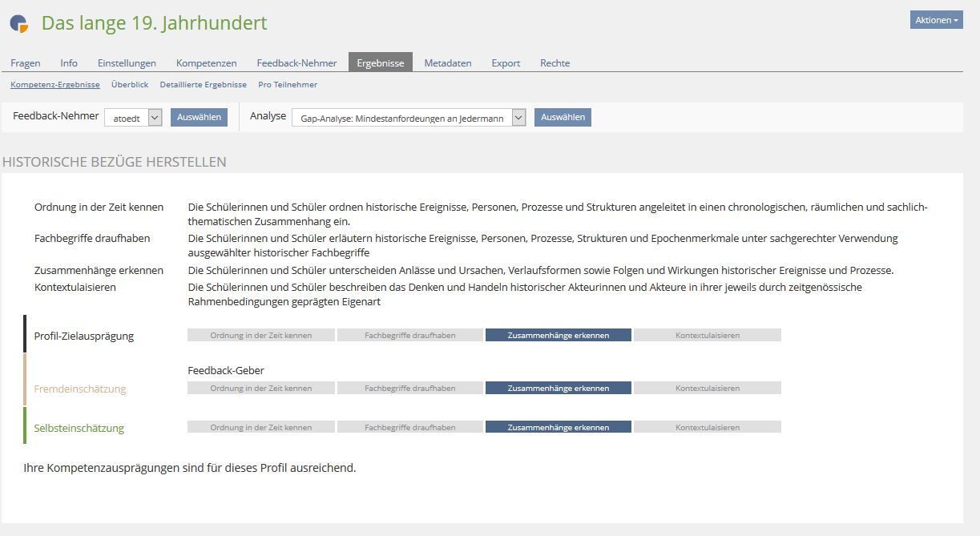This screenshot has width=980, height=536.
Task: Click highlighted Zusammenhänge erkennen bar in Profil-Zielausprägung
Action: point(558,336)
